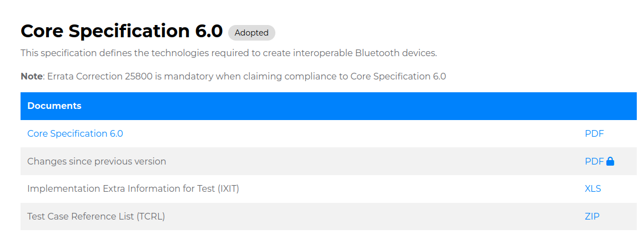Screen dimensions: 644x234
Task: Open the locked PDF for changes since previous version
Action: click(594, 162)
